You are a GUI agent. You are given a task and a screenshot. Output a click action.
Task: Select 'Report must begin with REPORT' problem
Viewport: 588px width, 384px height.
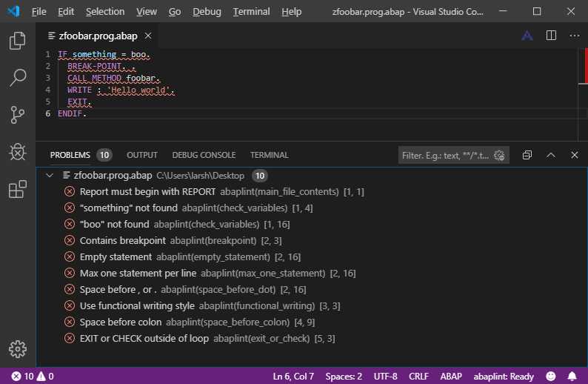pos(312,192)
